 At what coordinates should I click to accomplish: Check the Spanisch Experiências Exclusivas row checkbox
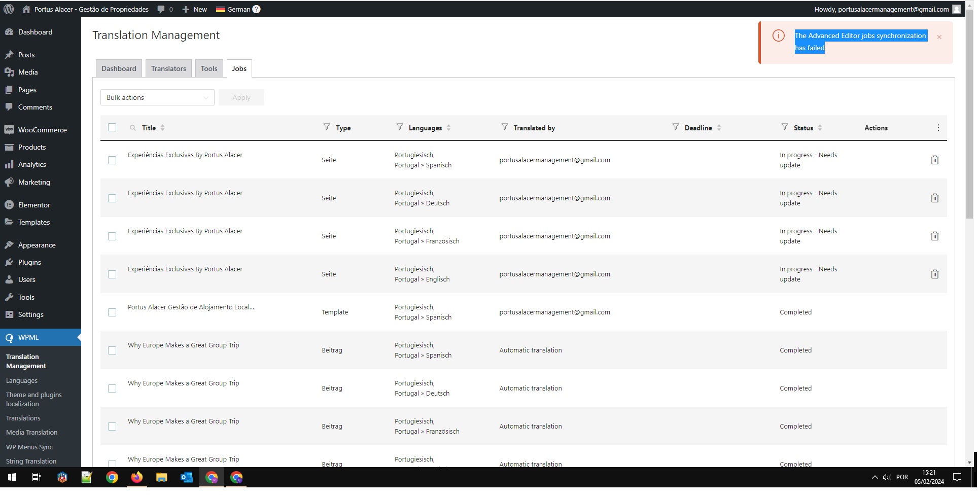pyautogui.click(x=112, y=160)
